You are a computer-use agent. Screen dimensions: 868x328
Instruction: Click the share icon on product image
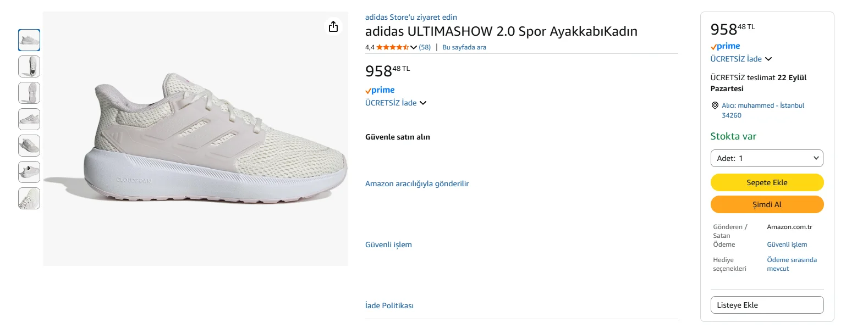(x=333, y=26)
